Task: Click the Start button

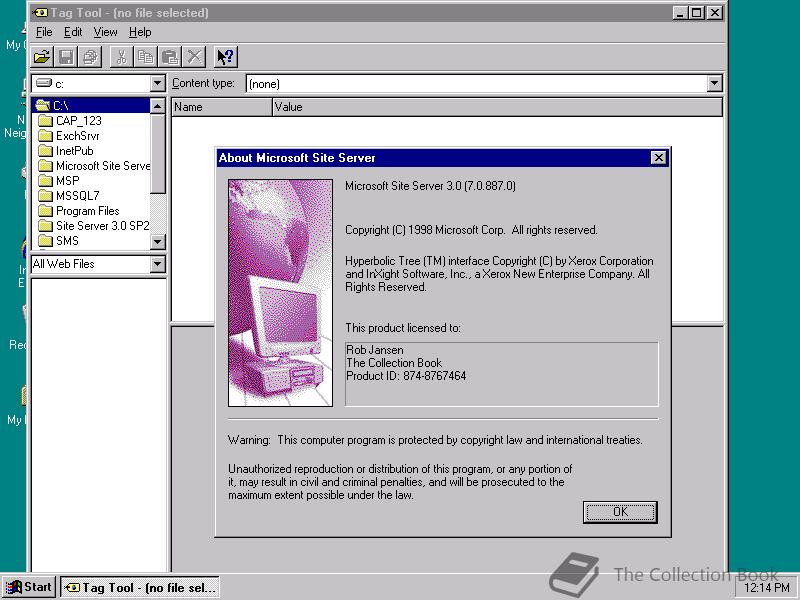Action: (x=29, y=587)
